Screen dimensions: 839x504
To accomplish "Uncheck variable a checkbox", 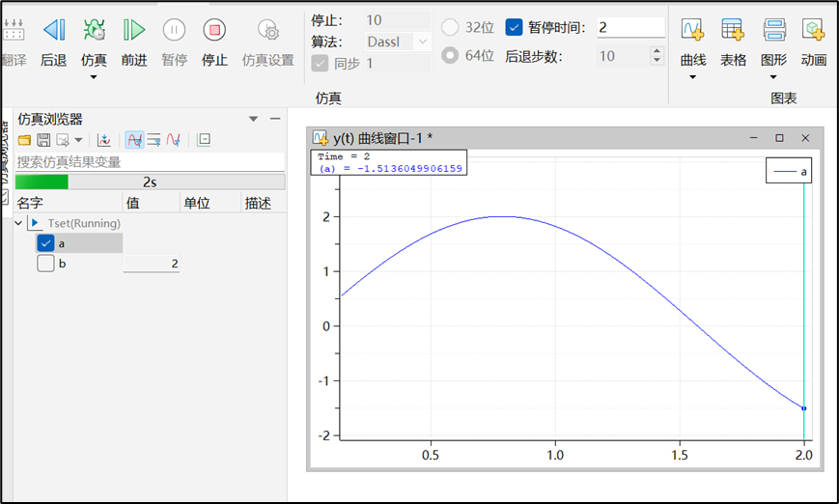I will [45, 243].
